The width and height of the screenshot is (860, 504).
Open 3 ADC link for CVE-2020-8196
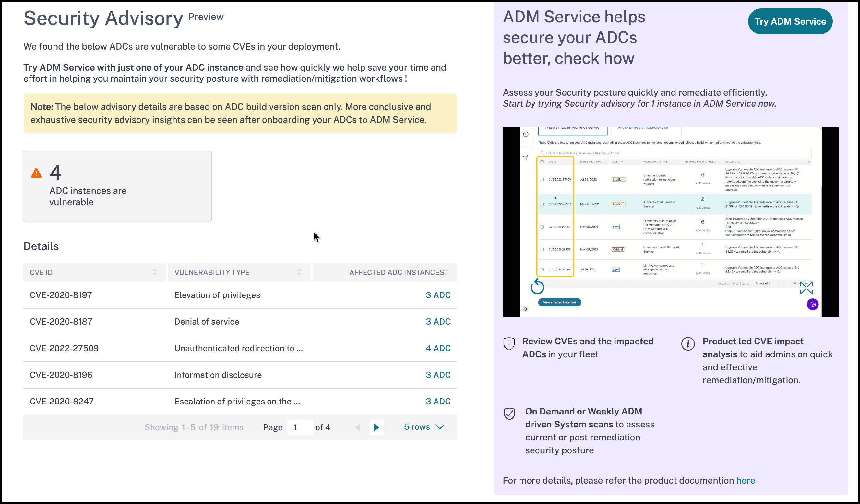[438, 375]
